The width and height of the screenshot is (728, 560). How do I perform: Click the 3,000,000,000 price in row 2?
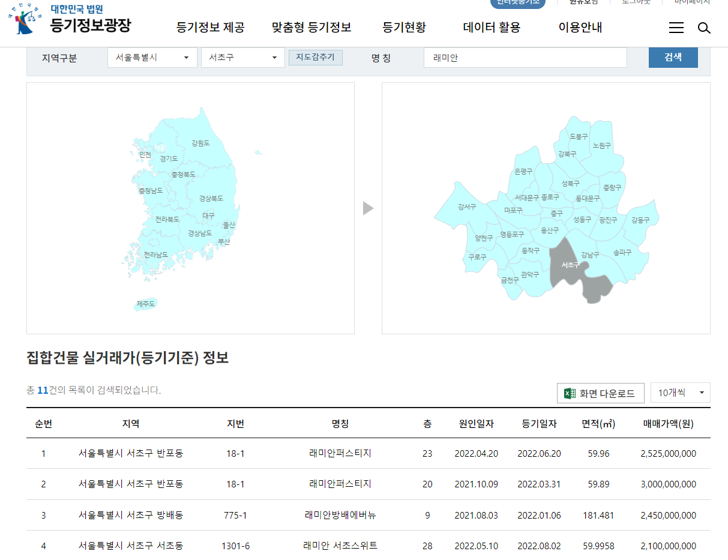coord(669,484)
